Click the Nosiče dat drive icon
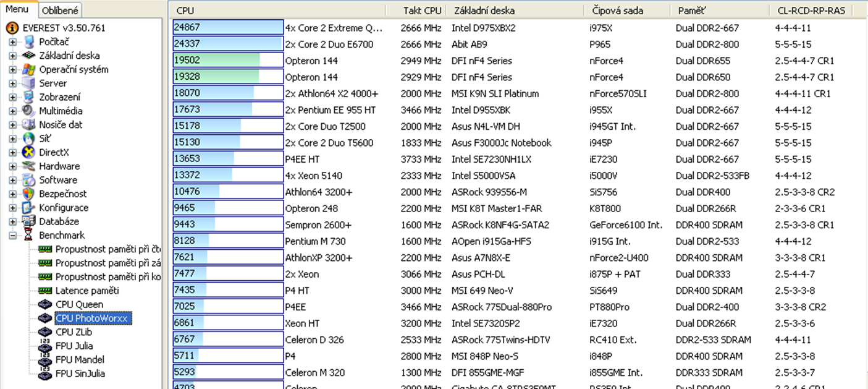 tap(28, 124)
